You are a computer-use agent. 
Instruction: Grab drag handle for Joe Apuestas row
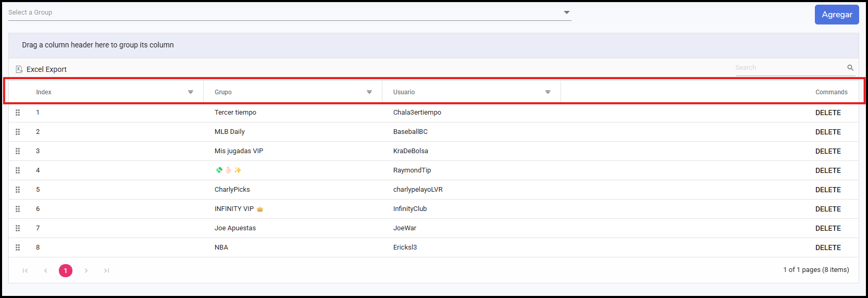(x=18, y=228)
